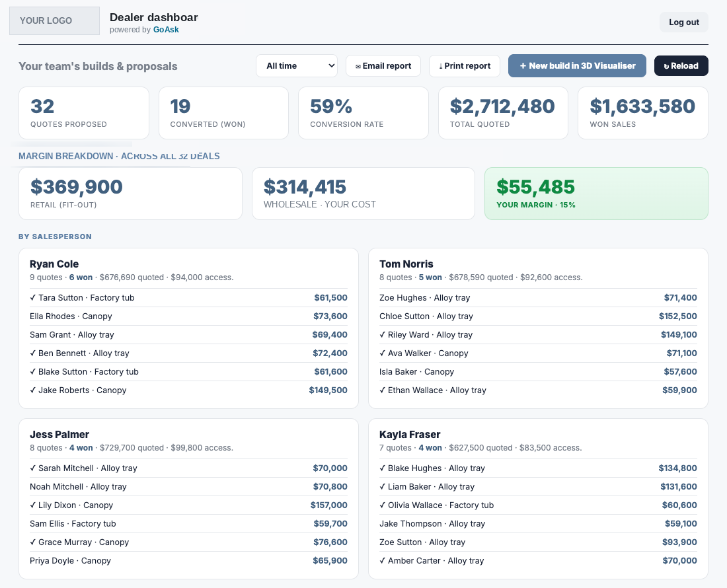Image resolution: width=727 pixels, height=588 pixels.
Task: Click the Print report button
Action: (x=465, y=66)
